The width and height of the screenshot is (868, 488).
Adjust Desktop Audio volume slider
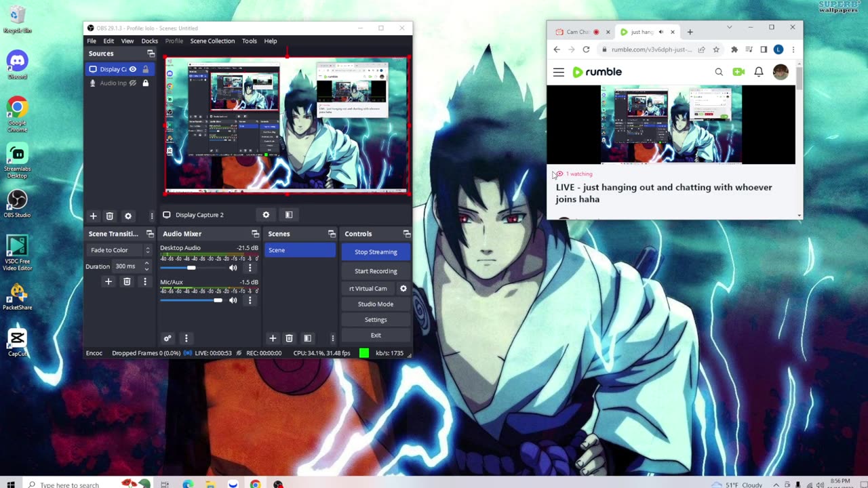(x=191, y=268)
